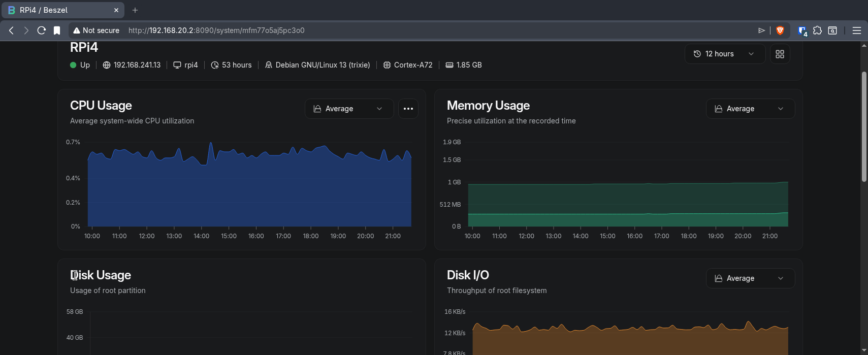Click the CPU chip icon beside Cortex-A72
868x355 pixels.
[387, 65]
